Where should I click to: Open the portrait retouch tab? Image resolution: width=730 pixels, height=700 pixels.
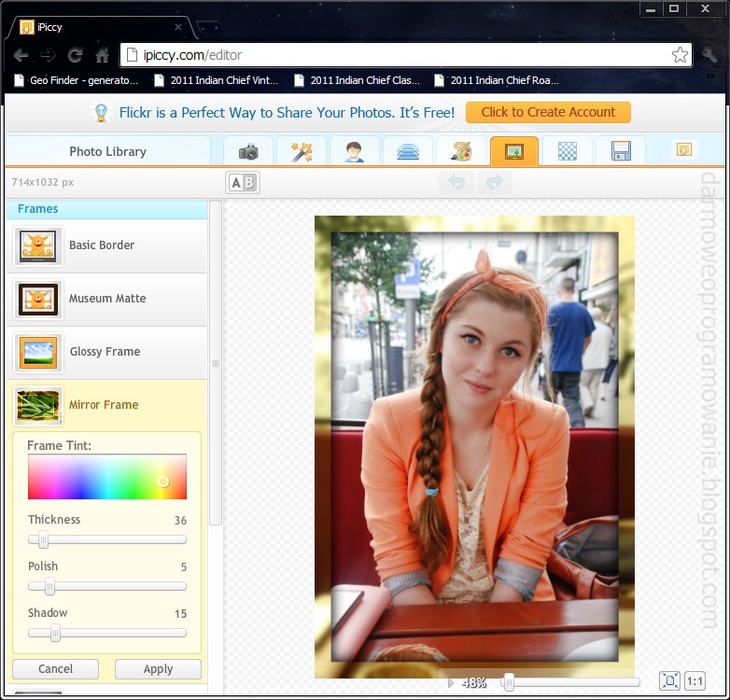[355, 151]
